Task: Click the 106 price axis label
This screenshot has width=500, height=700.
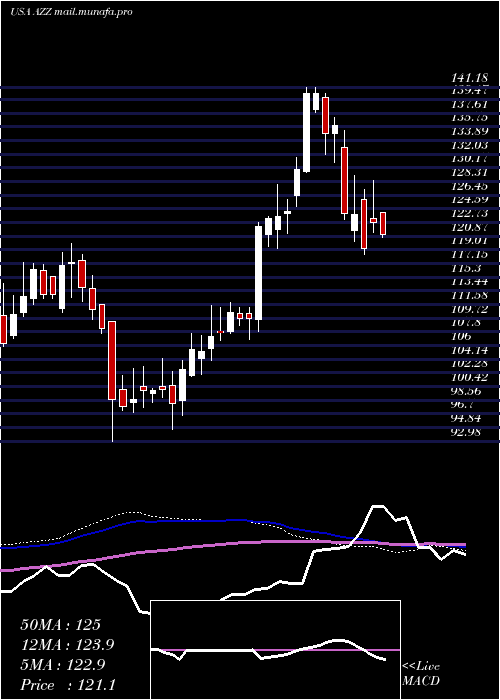Action: coord(462,336)
